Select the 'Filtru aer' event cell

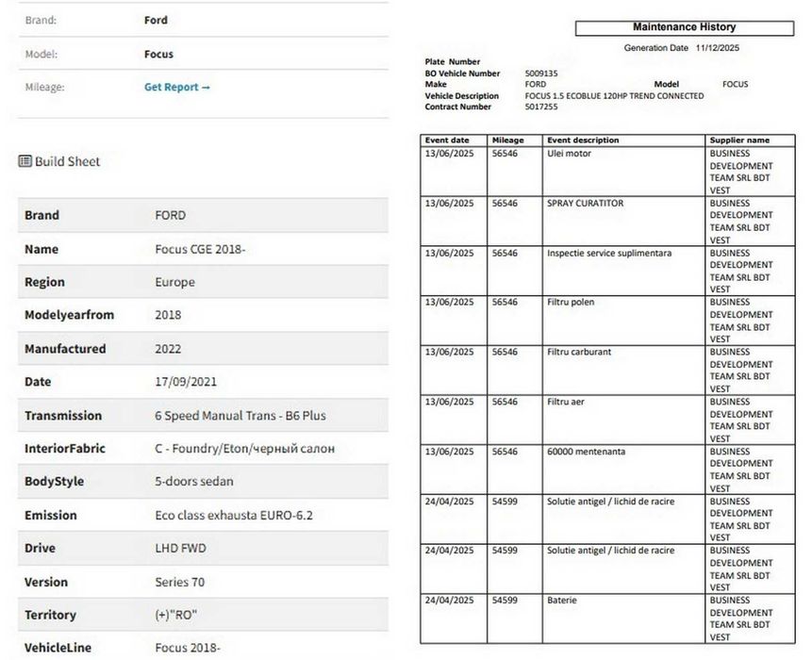click(x=623, y=420)
